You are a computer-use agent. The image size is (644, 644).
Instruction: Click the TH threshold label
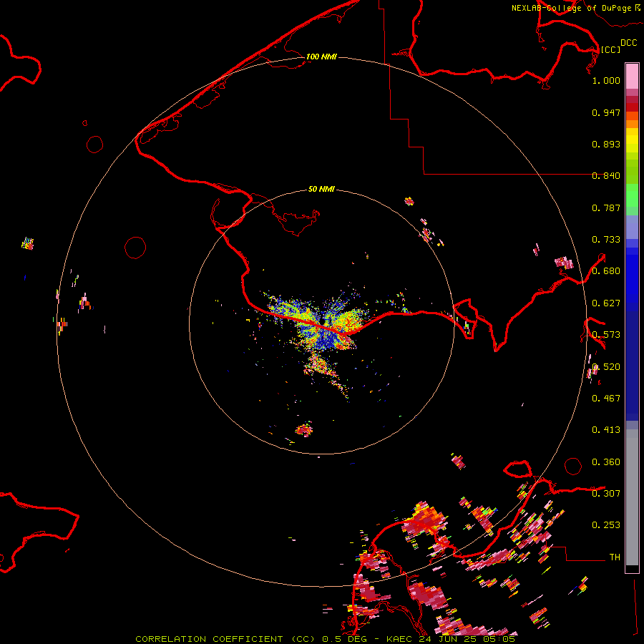615,557
